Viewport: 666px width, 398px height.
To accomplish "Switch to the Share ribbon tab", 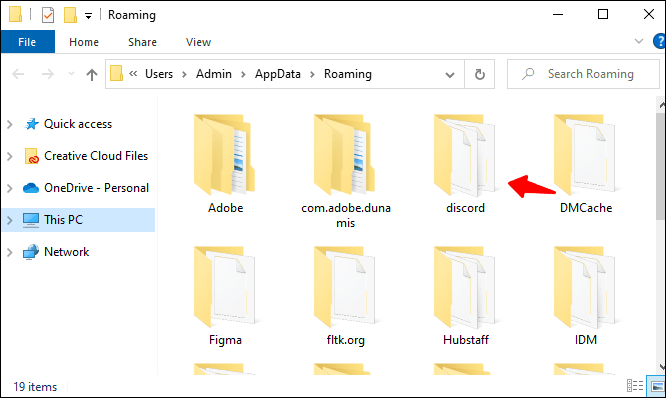I will click(x=142, y=42).
